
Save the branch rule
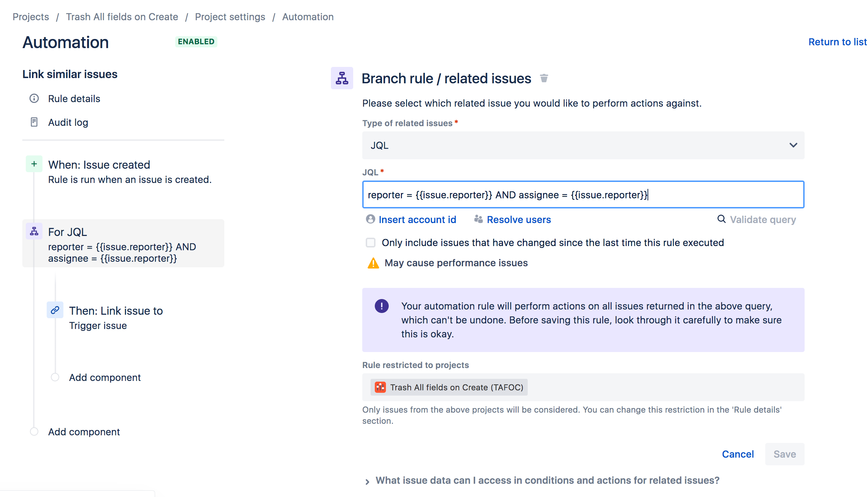click(x=784, y=454)
